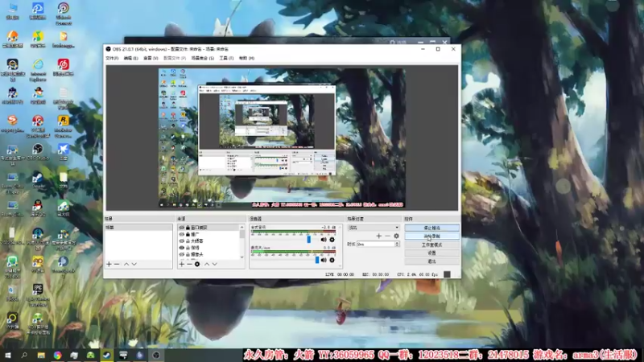Move the scene up with the arrow icon

(x=126, y=264)
